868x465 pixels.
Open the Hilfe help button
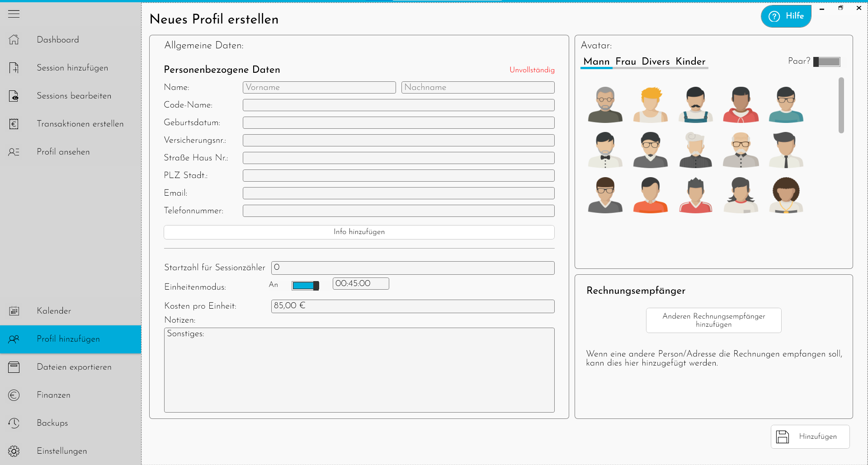click(x=786, y=16)
